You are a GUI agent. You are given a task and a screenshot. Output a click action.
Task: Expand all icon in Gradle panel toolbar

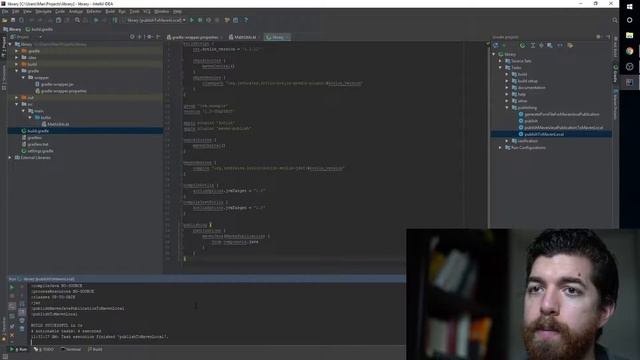click(x=533, y=45)
